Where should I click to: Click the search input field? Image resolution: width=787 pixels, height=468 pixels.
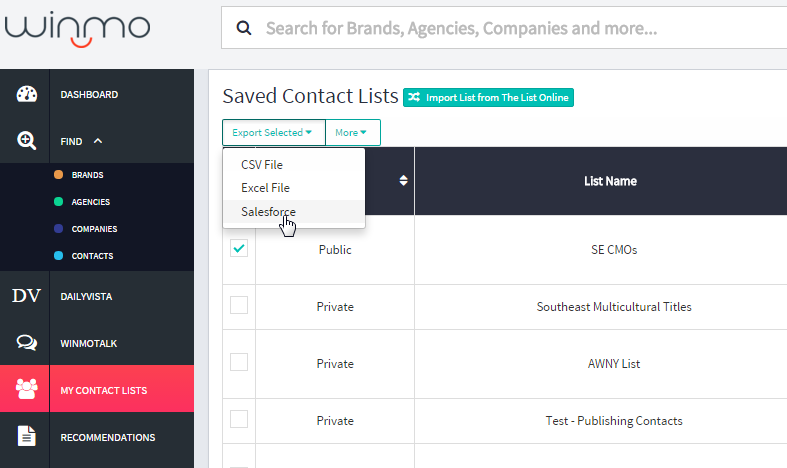click(x=520, y=28)
